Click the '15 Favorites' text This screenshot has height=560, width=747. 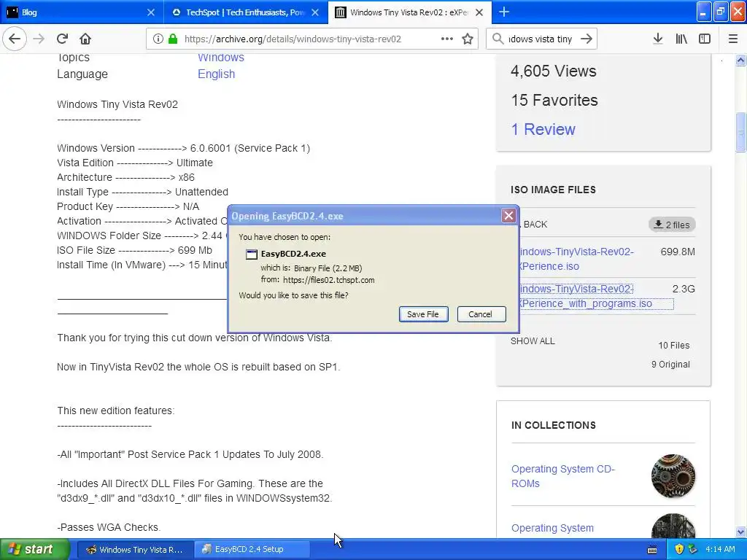tap(554, 100)
